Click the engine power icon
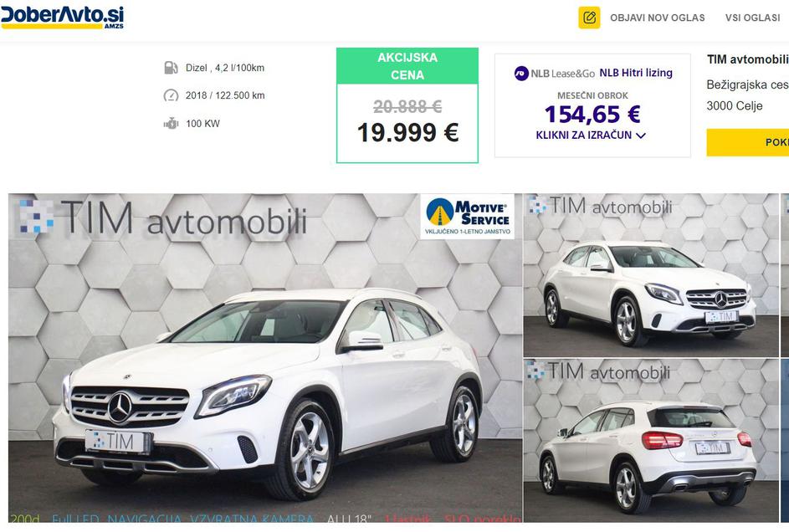The width and height of the screenshot is (789, 532). click(x=171, y=123)
